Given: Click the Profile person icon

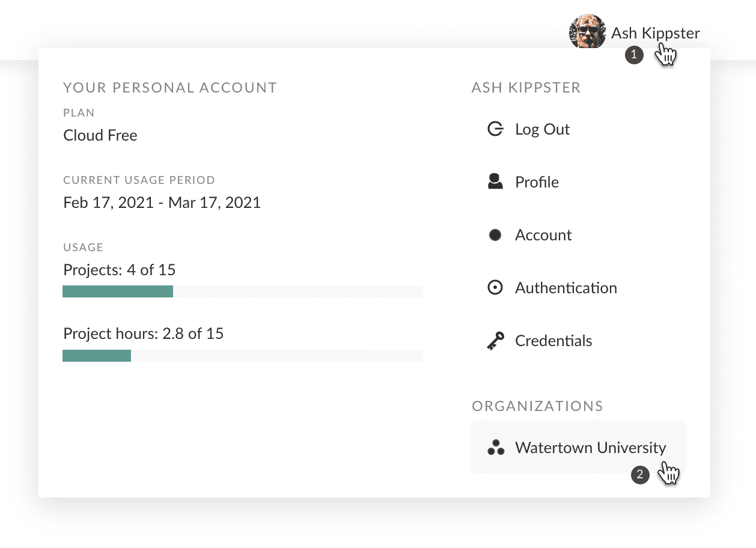Looking at the screenshot, I should [495, 181].
